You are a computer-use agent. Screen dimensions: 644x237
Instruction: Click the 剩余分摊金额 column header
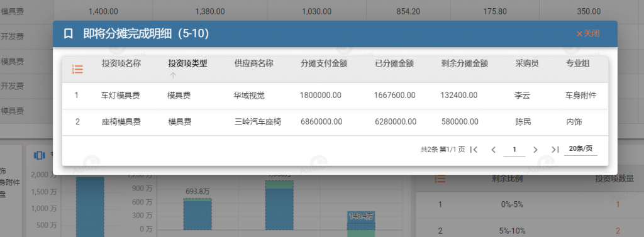tap(465, 63)
